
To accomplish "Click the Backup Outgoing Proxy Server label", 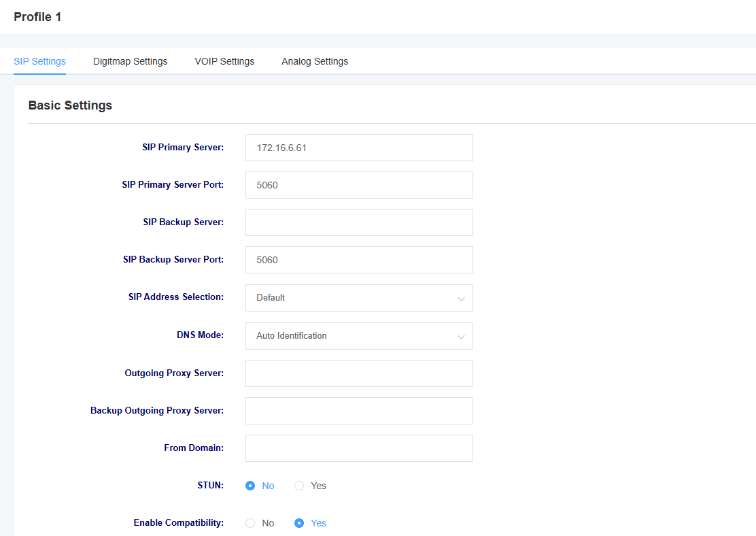I will click(x=157, y=411).
